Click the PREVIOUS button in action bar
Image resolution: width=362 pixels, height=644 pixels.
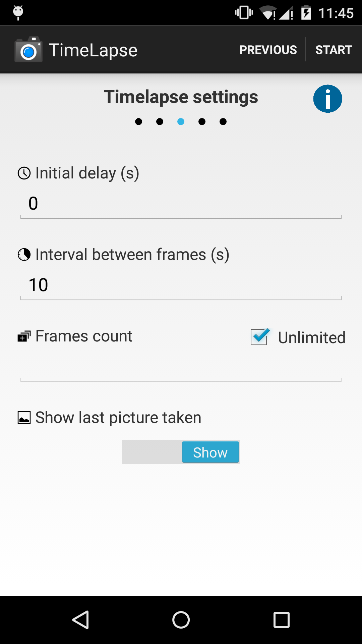(268, 50)
